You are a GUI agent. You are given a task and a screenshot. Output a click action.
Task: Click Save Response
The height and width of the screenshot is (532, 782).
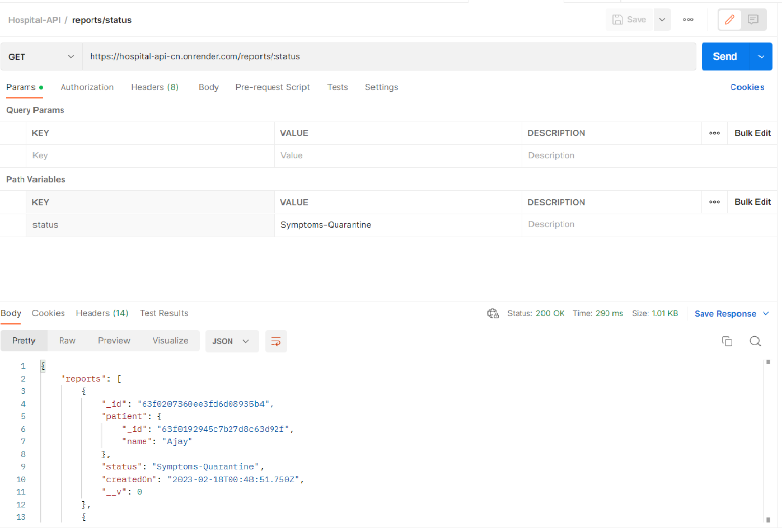725,314
